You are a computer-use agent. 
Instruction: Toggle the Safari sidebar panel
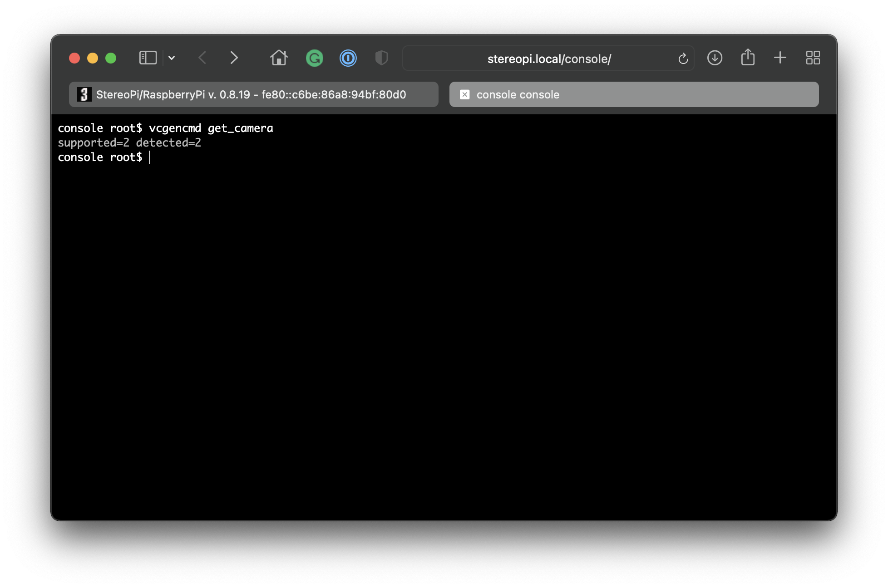coord(148,58)
